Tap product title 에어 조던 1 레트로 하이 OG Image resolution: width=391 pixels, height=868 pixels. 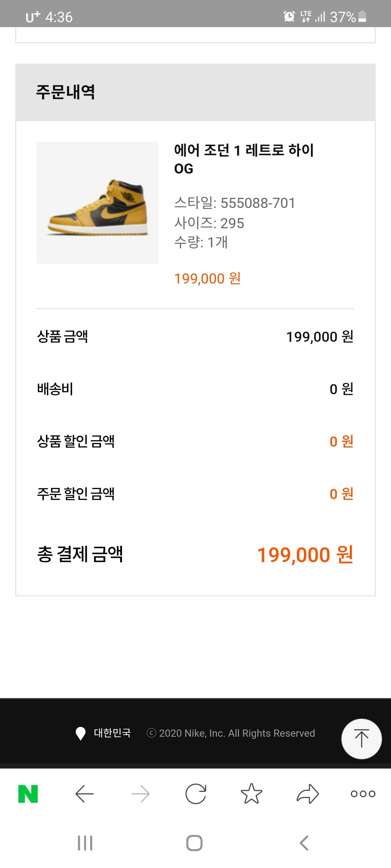tap(244, 159)
